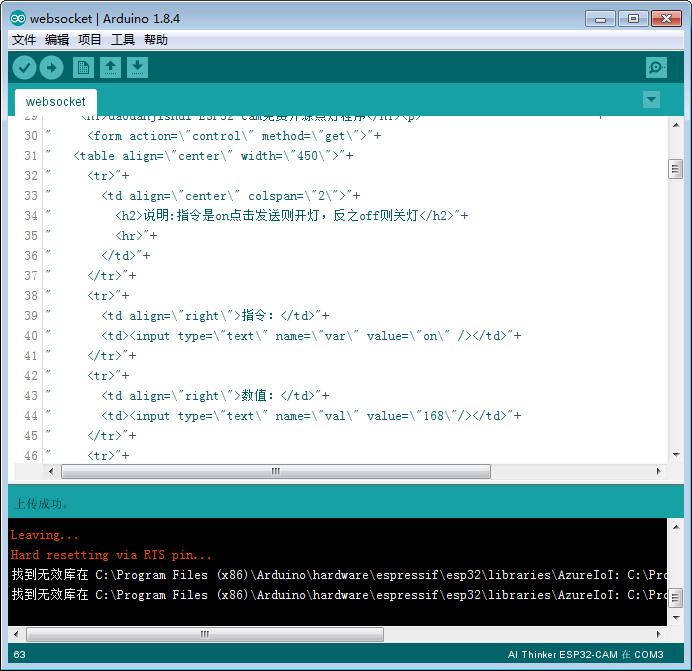
Task: Click the second 找到无效库在 console line
Action: (x=339, y=595)
